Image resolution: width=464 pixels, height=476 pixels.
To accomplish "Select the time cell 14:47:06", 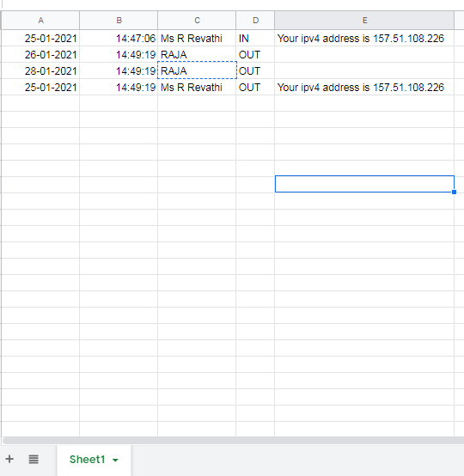I will pyautogui.click(x=119, y=39).
